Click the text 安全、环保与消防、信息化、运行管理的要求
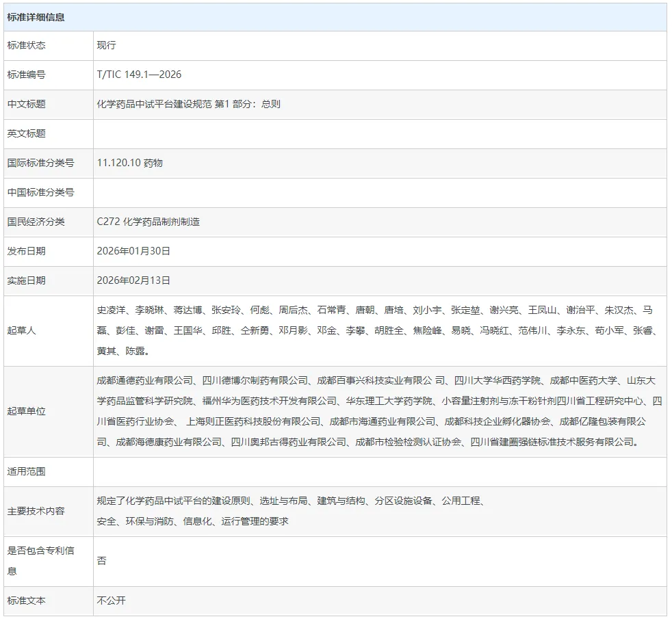The width and height of the screenshot is (672, 619). click(192, 521)
